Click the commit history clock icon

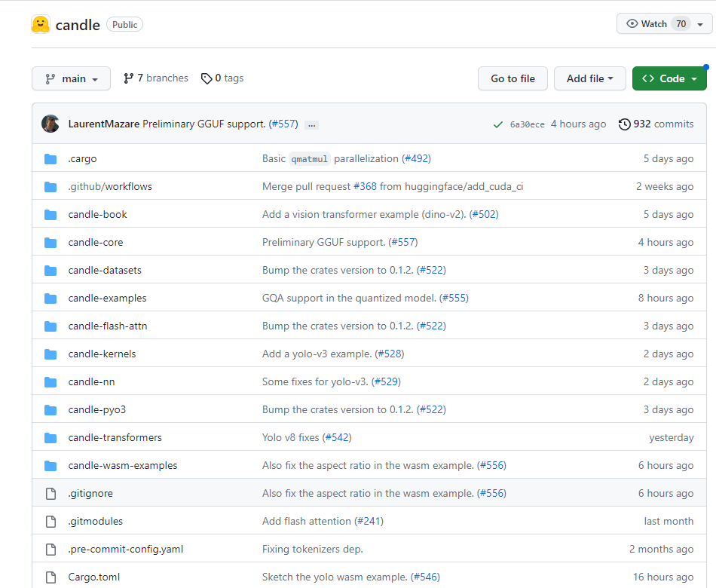624,124
